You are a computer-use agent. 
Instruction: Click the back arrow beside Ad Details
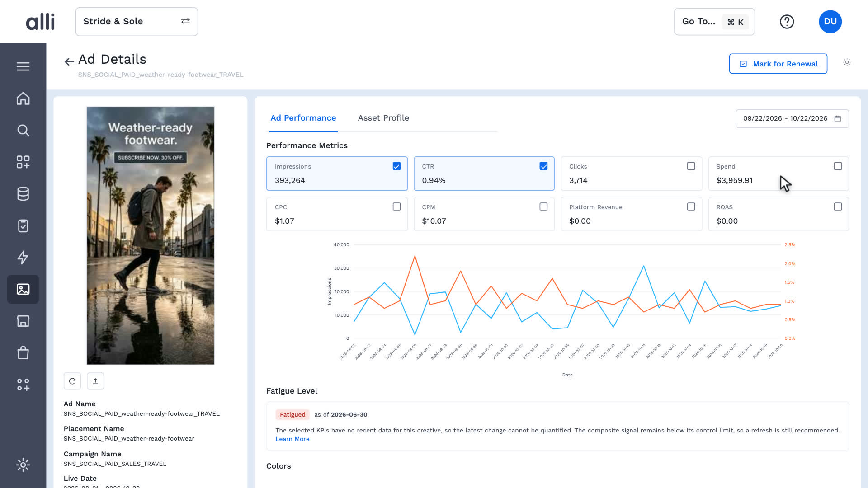(69, 61)
